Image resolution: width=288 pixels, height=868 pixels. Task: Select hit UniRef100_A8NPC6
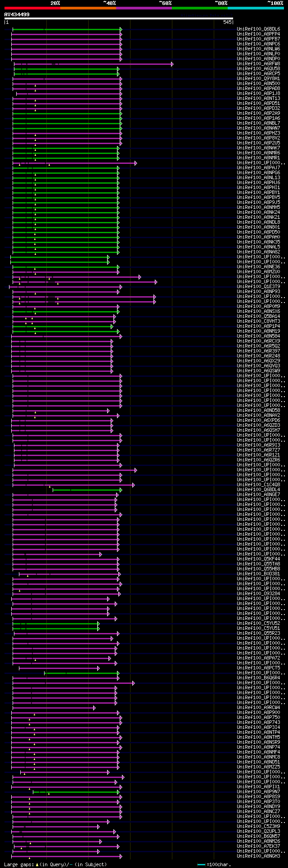click(x=258, y=44)
